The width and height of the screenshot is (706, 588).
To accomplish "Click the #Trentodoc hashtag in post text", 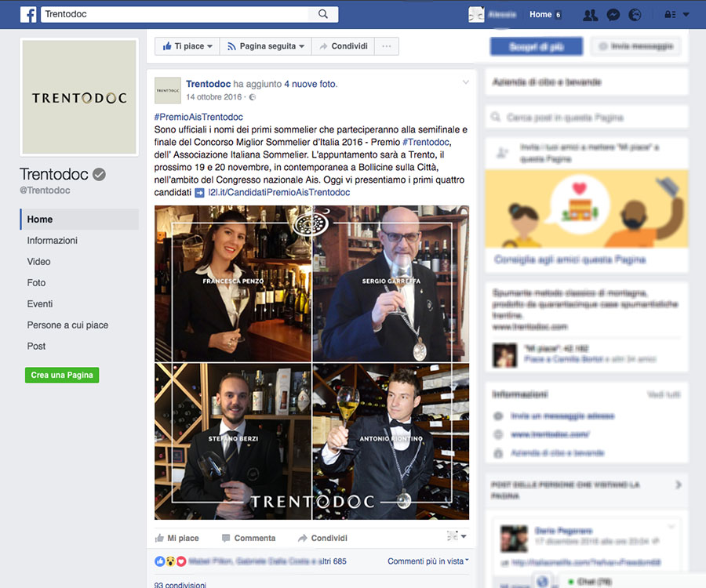I will click(x=425, y=142).
